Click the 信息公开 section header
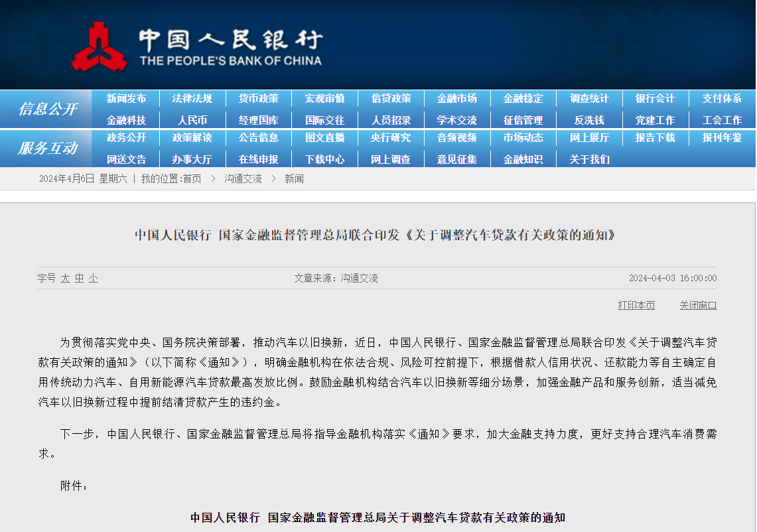The height and width of the screenshot is (532, 757). click(x=47, y=109)
